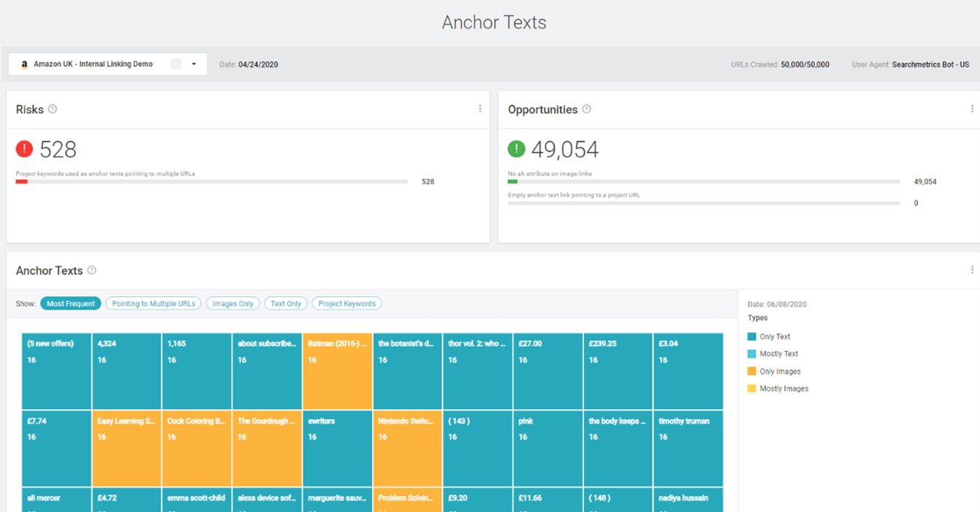Click the ( 143 ) treemap tile
The height and width of the screenshot is (512, 980).
click(x=478, y=448)
